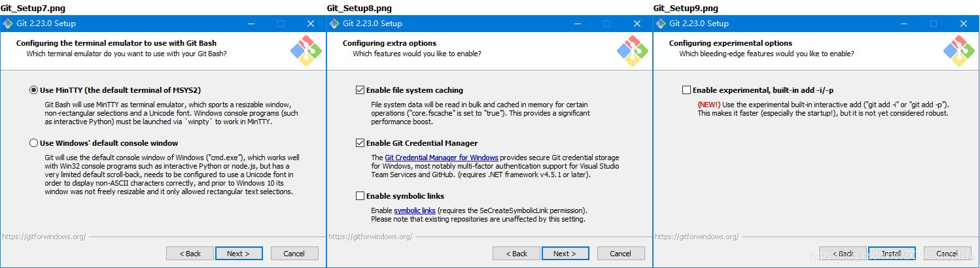Click Git logo on extra options page header
This screenshot has width=980, height=268.
633,50
